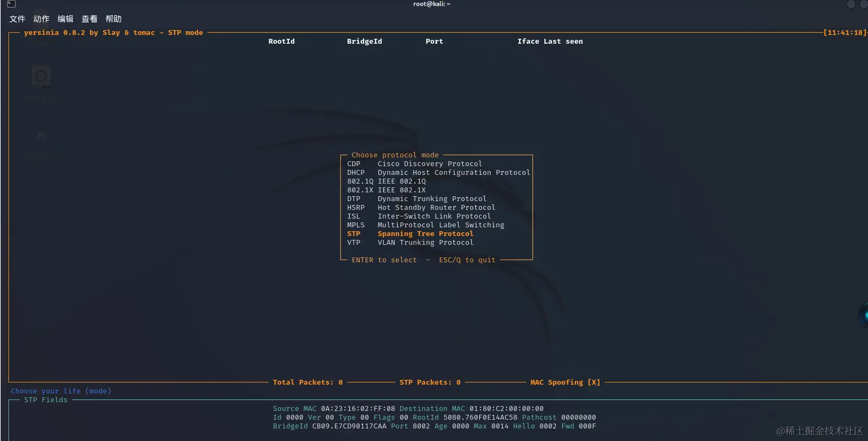Click the BridgeId column header

(x=365, y=42)
